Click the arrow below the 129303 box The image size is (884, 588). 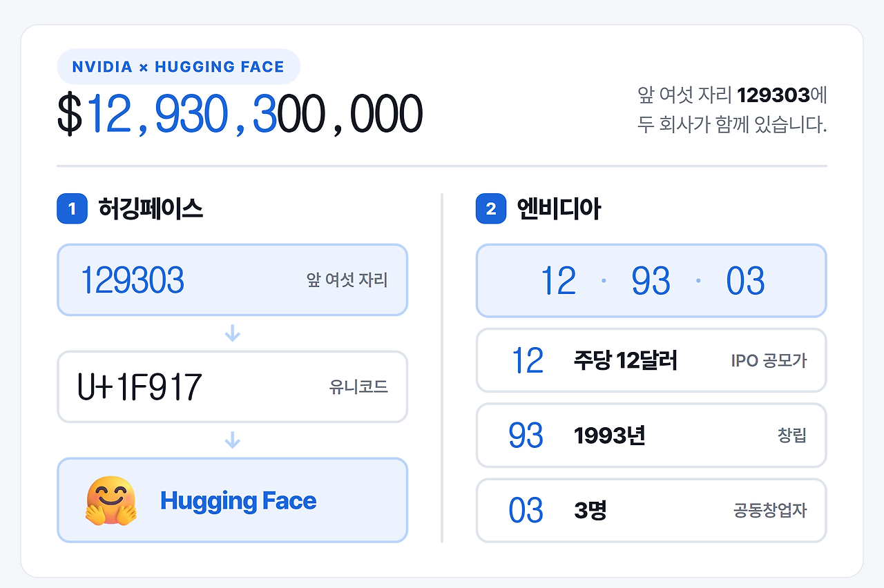coord(233,334)
